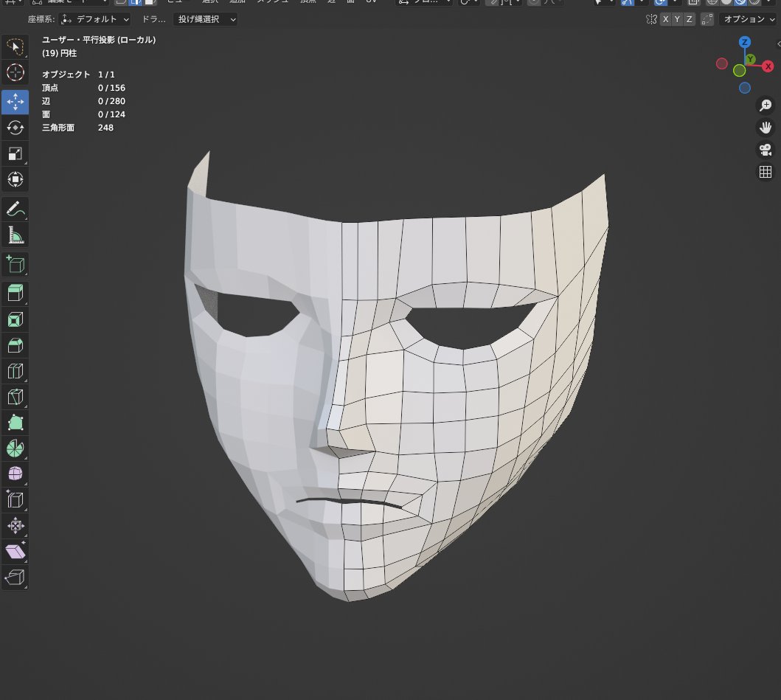This screenshot has height=700, width=781.
Task: Switch perspective/orthographic with the grid icon
Action: [766, 172]
